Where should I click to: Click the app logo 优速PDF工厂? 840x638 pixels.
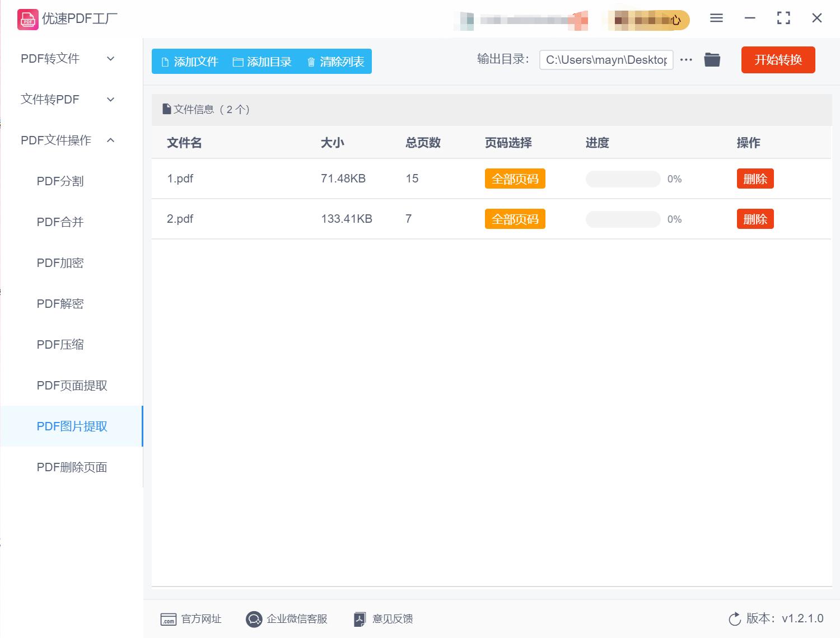[x=27, y=19]
